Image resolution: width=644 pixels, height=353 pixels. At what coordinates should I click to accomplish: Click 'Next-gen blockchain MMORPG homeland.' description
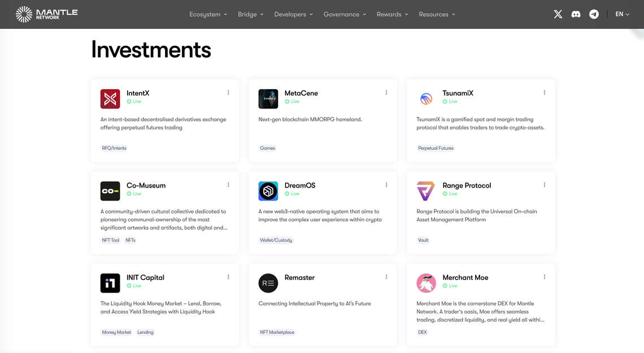tap(310, 119)
